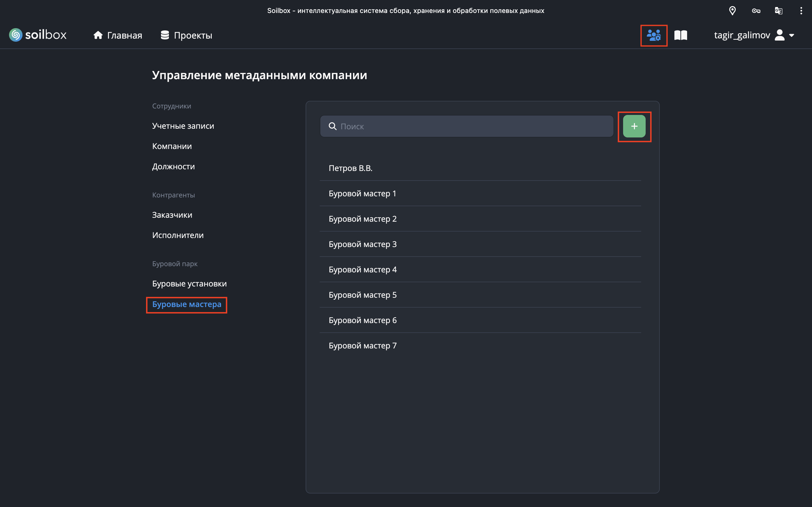Open Буровые установки section
The height and width of the screenshot is (507, 812).
pos(189,284)
